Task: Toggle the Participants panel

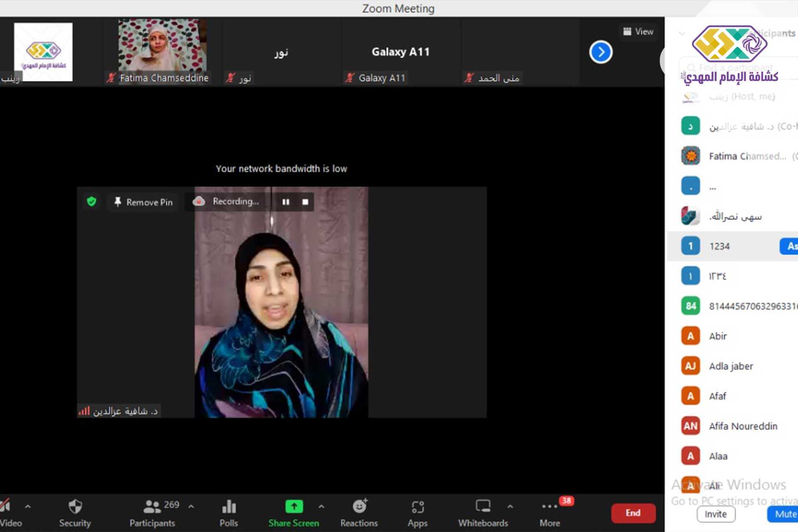Action: point(152,512)
